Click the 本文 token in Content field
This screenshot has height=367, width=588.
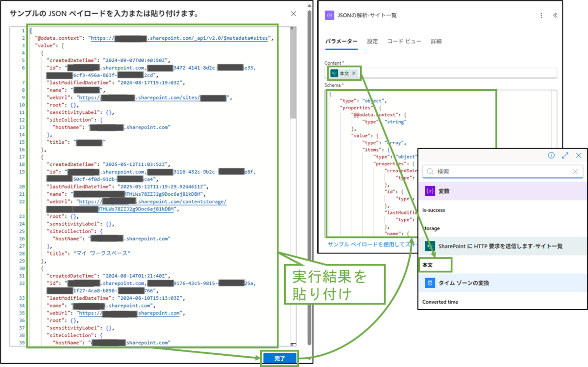coord(345,73)
